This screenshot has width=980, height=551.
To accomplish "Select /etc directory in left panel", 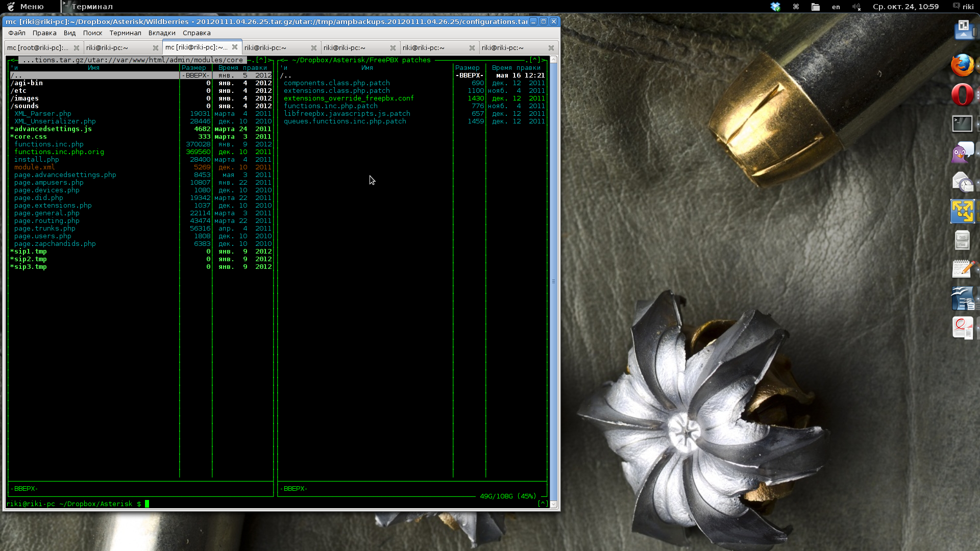I will tap(140, 90).
